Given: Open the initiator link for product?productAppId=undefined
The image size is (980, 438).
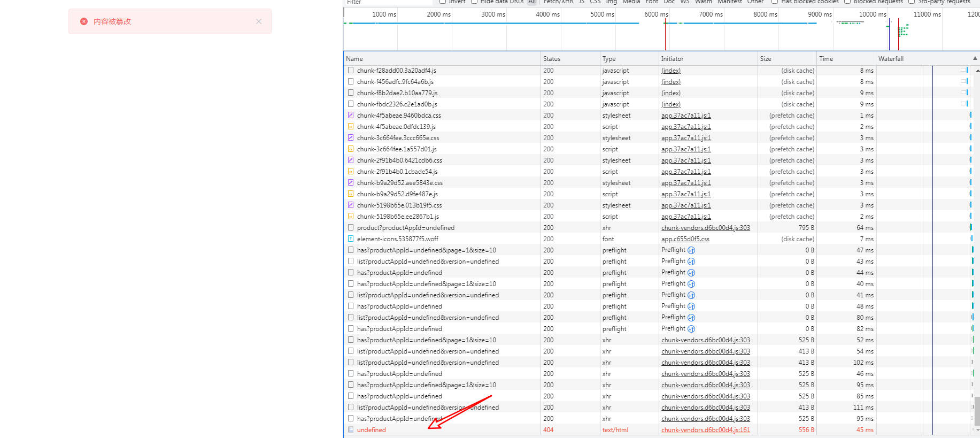Looking at the screenshot, I should pos(706,228).
